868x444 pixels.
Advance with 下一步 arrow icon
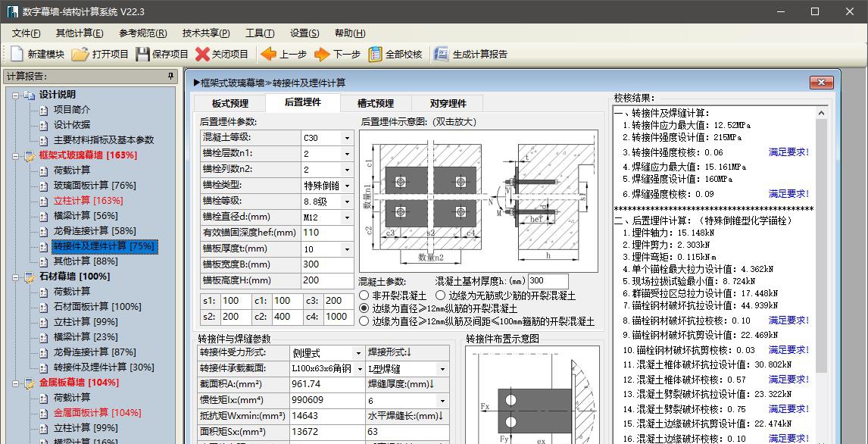[322, 54]
